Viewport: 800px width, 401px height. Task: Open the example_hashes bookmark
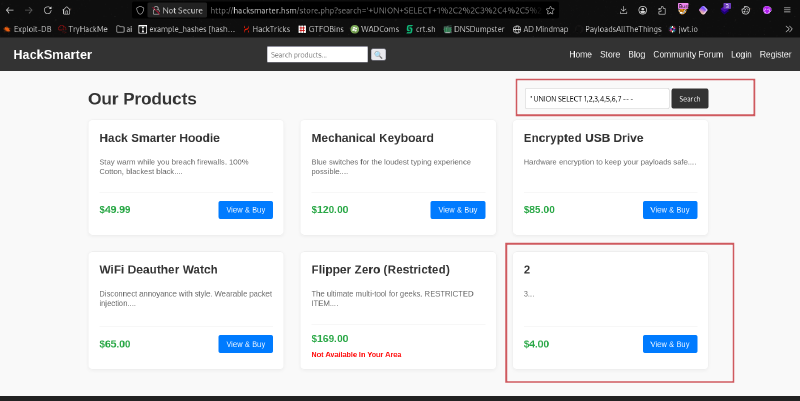click(x=187, y=29)
